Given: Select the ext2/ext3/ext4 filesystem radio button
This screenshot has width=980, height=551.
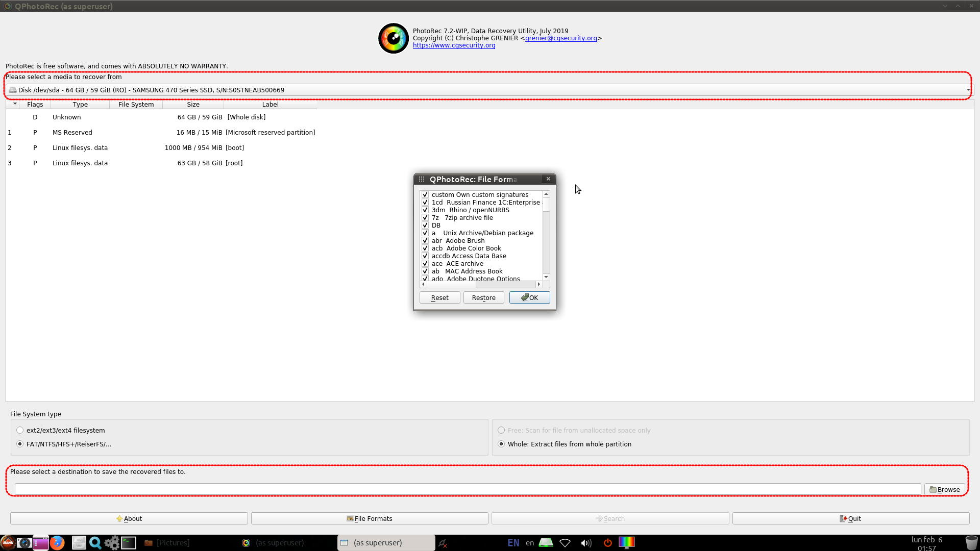Looking at the screenshot, I should point(20,430).
